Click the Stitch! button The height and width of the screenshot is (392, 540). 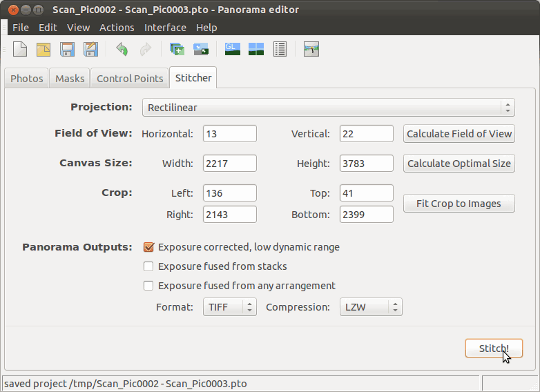pos(494,349)
